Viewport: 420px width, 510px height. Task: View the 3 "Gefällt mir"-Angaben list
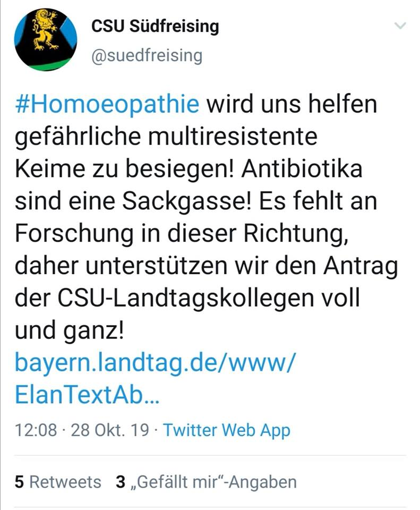coord(206,482)
